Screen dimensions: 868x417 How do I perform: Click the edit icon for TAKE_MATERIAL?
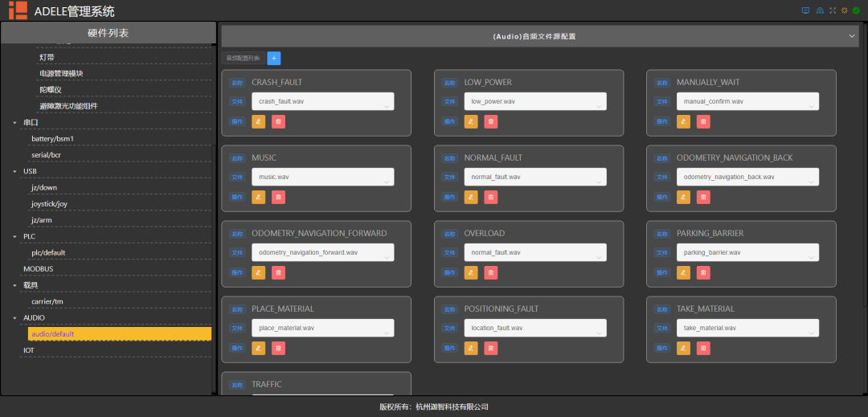[684, 348]
